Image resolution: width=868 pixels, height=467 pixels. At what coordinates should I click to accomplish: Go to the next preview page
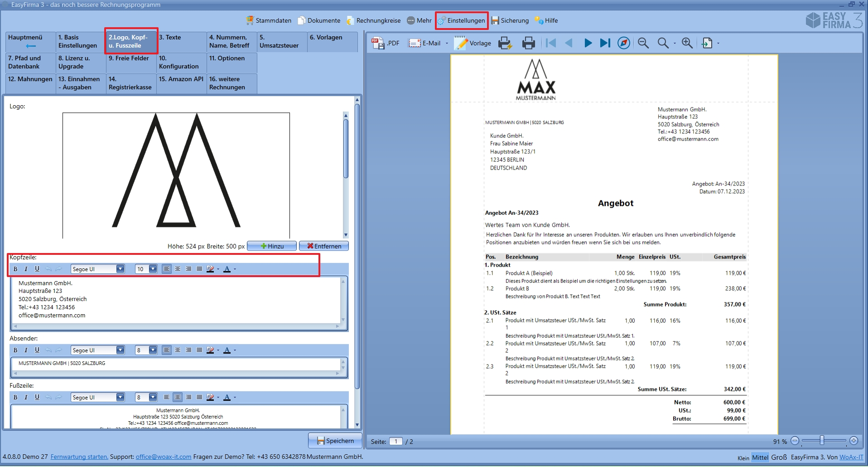(x=588, y=43)
